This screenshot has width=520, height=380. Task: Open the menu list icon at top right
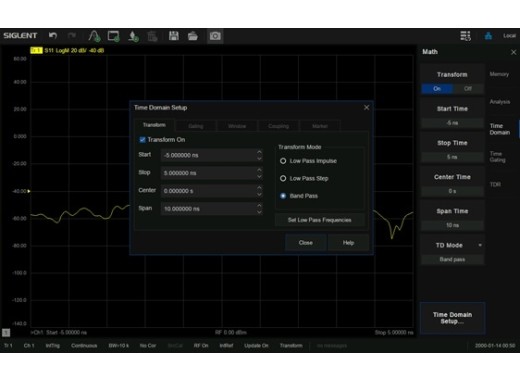[465, 36]
